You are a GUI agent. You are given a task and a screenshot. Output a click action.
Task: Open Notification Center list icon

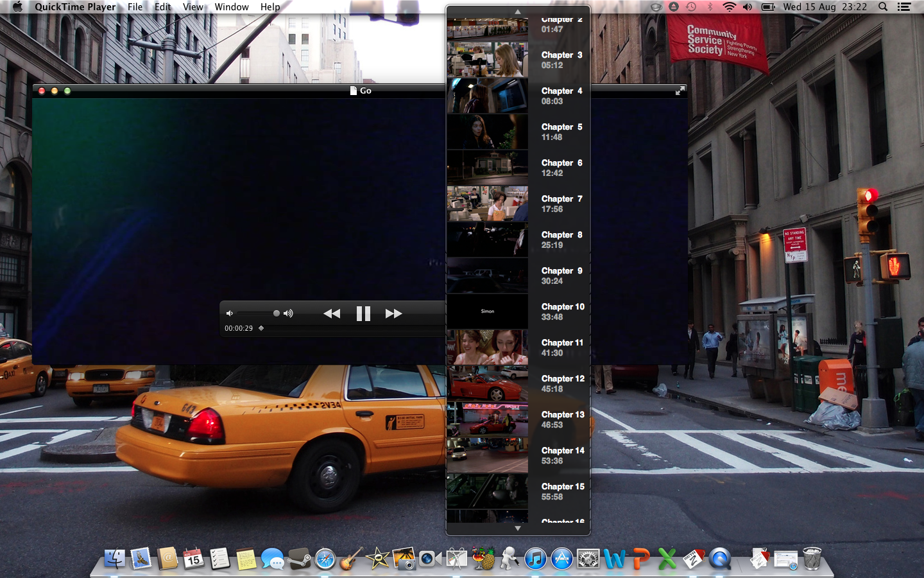pos(904,6)
